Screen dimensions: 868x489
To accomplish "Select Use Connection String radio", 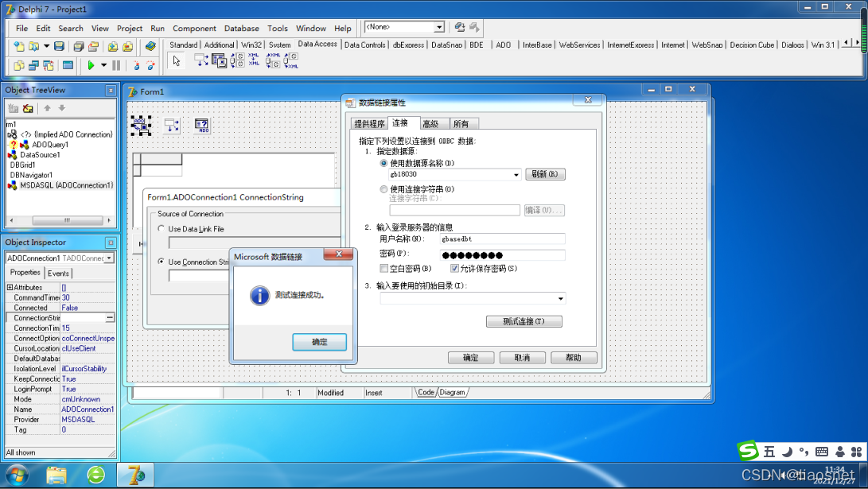I will (x=161, y=262).
